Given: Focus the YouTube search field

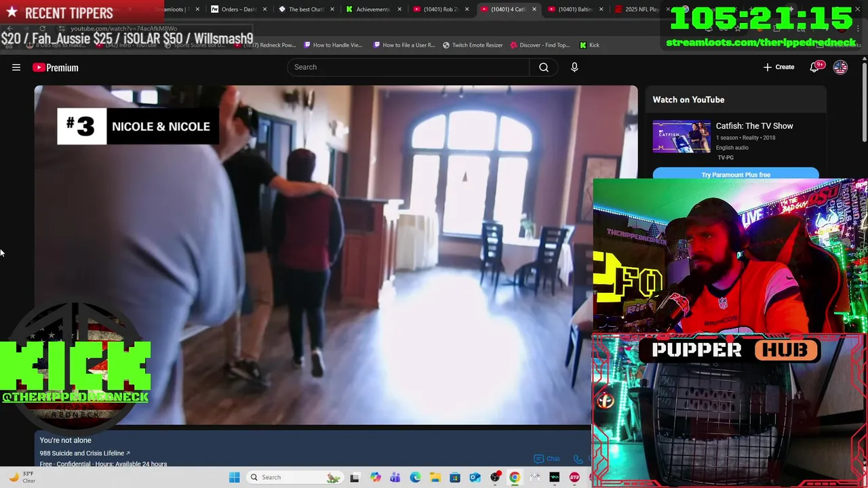Looking at the screenshot, I should tap(408, 67).
